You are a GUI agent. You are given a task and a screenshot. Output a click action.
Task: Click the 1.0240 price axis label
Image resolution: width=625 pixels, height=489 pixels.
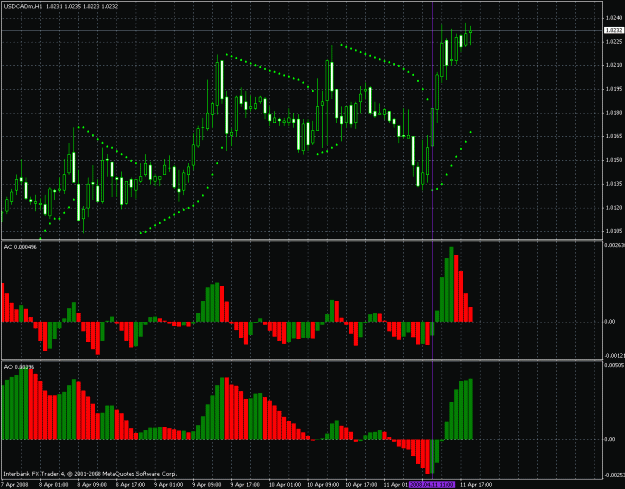pos(614,18)
